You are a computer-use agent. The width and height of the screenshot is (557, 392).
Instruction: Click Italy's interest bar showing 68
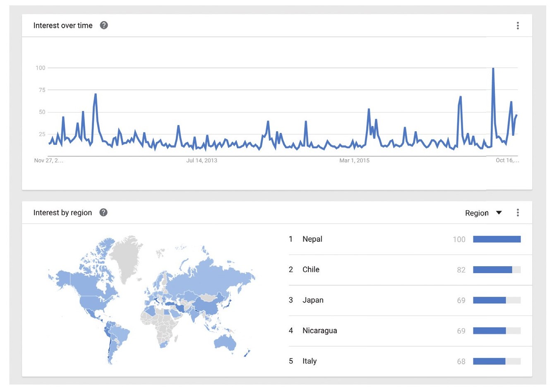coord(489,361)
